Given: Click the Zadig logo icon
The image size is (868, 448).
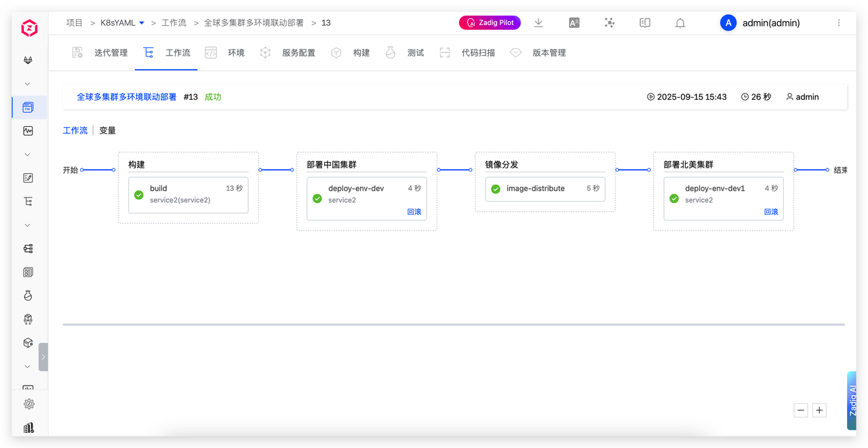Looking at the screenshot, I should 29,28.
